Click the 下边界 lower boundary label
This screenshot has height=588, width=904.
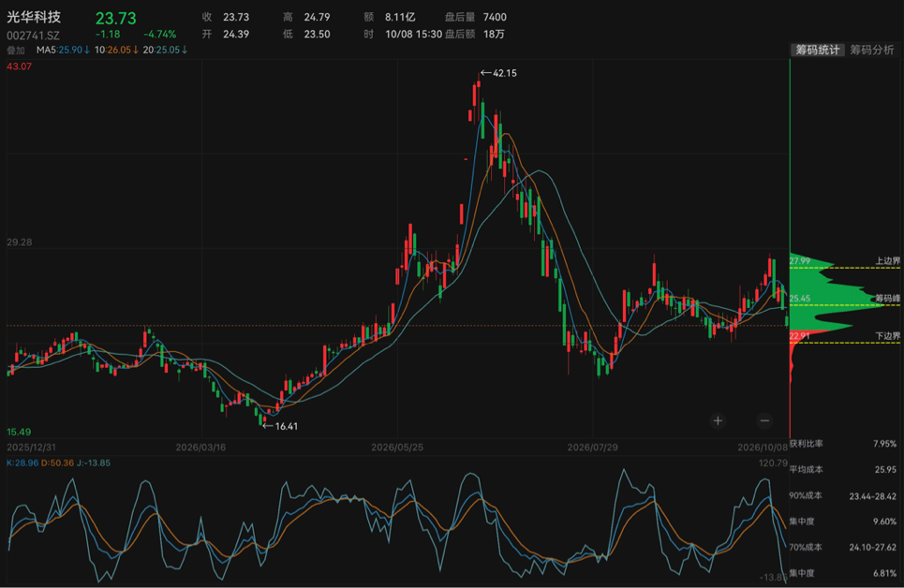[x=887, y=336]
